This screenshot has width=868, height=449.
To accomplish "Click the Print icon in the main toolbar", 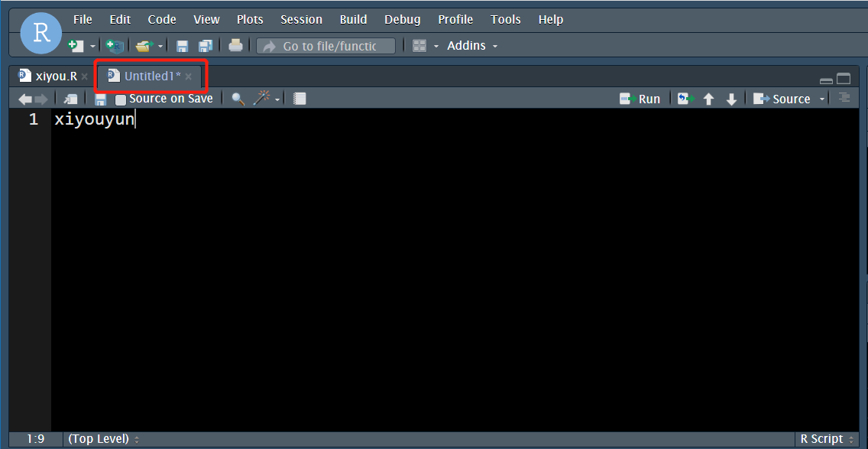I will pyautogui.click(x=235, y=46).
